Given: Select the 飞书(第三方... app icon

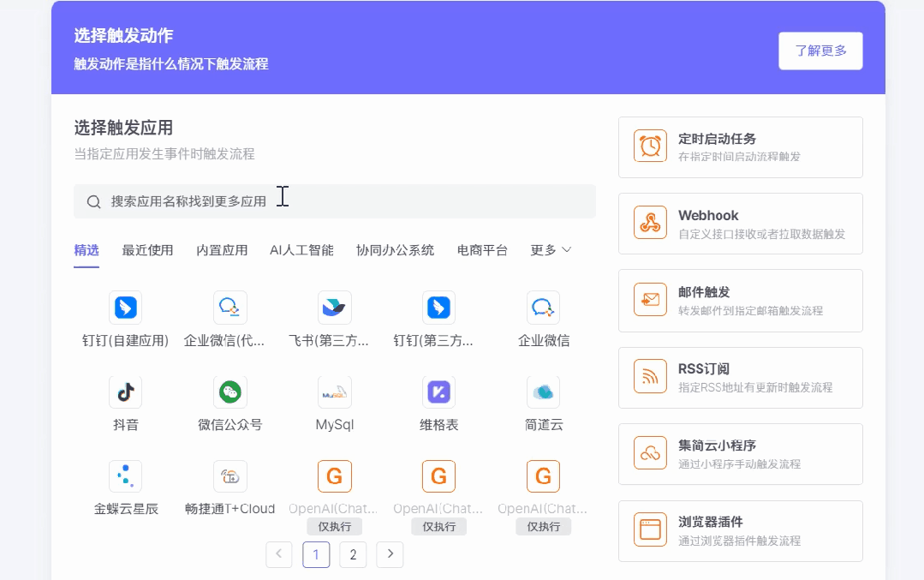Looking at the screenshot, I should [x=334, y=307].
